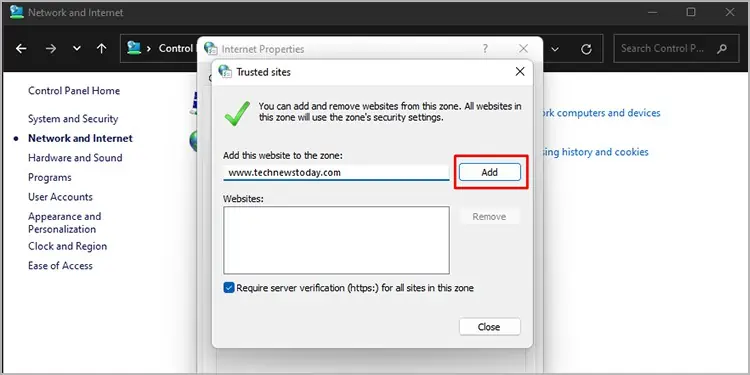This screenshot has height=375, width=750.
Task: Click the Add this website input field
Action: pyautogui.click(x=336, y=173)
